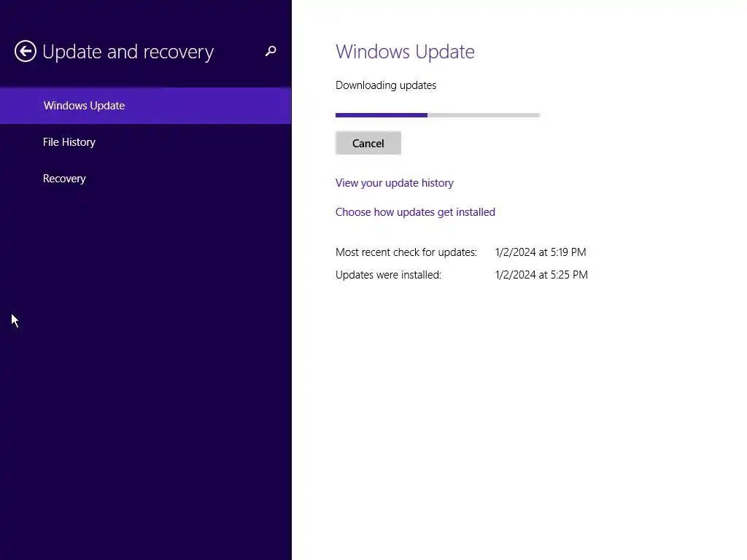Click the 'Updates were installed:' label
This screenshot has width=747, height=560.
(x=388, y=275)
